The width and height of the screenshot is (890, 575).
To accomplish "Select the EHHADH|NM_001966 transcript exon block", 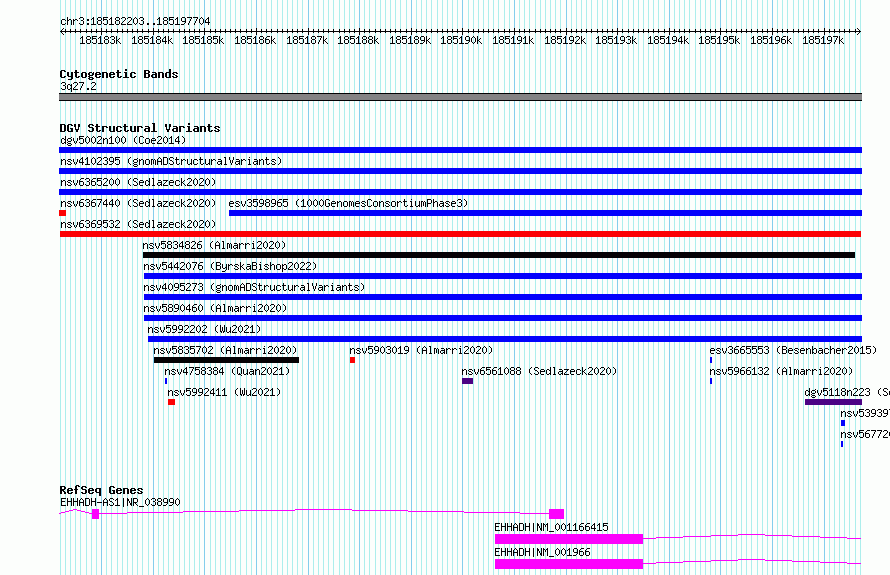I will point(569,564).
